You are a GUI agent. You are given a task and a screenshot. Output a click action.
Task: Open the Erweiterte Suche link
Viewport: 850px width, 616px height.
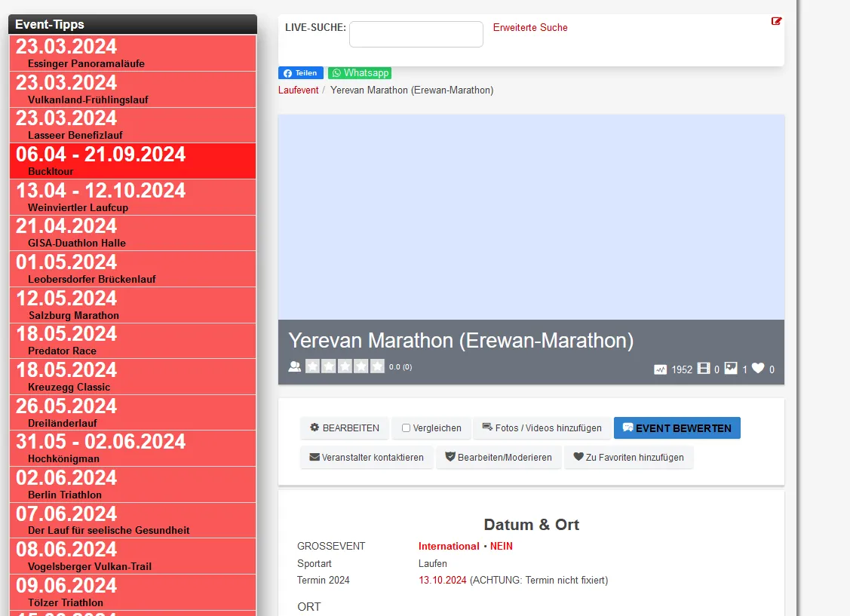[x=530, y=28]
